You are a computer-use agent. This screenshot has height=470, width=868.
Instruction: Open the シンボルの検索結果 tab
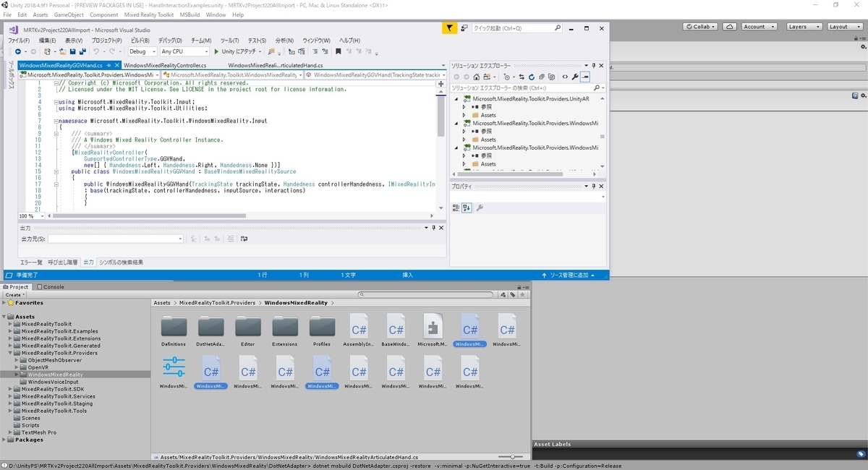pos(121,262)
